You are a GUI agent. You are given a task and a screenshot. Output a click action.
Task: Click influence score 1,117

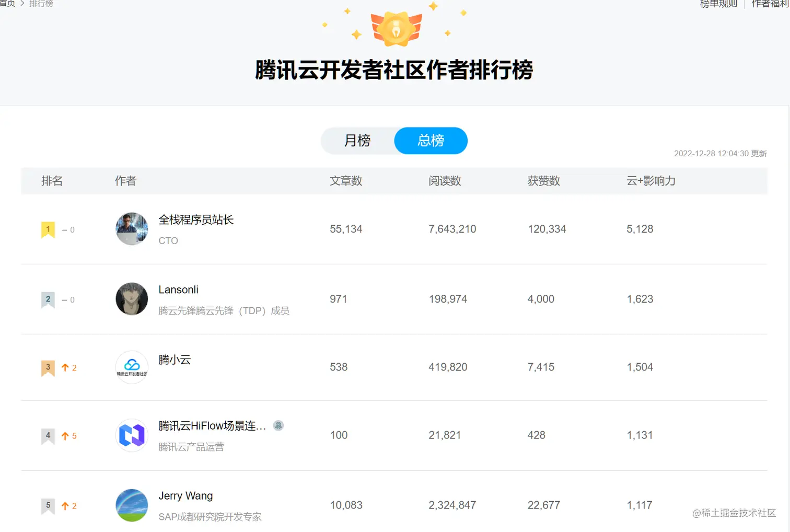pyautogui.click(x=640, y=505)
